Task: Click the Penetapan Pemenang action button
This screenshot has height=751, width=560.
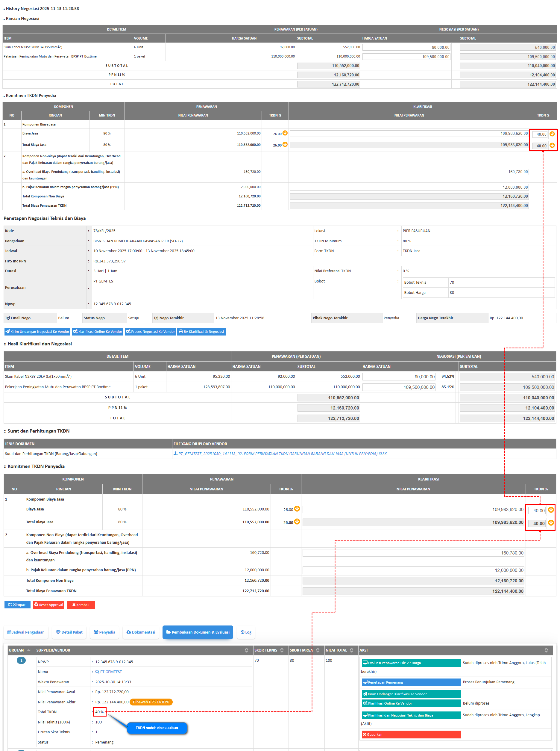Action: tap(411, 682)
